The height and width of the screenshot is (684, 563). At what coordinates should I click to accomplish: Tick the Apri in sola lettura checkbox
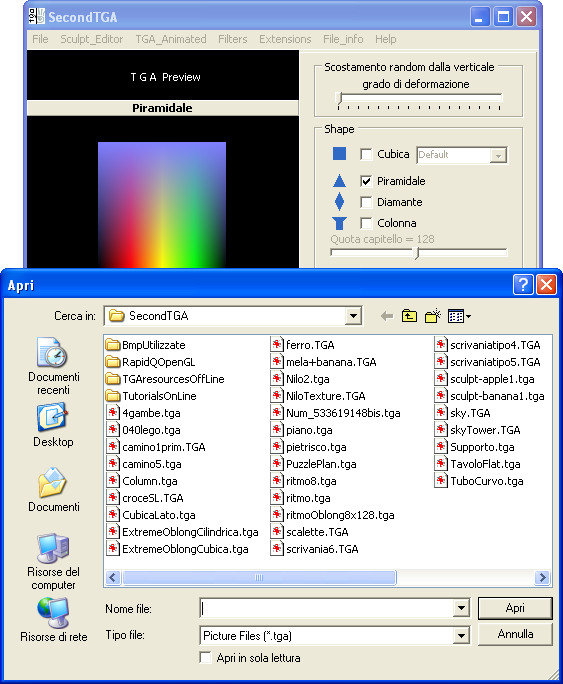click(205, 657)
